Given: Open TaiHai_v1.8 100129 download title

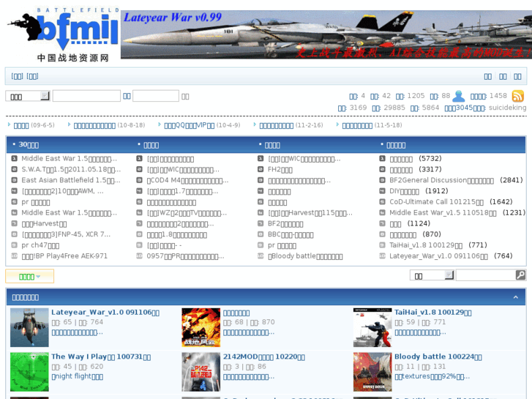Looking at the screenshot, I should 433,313.
